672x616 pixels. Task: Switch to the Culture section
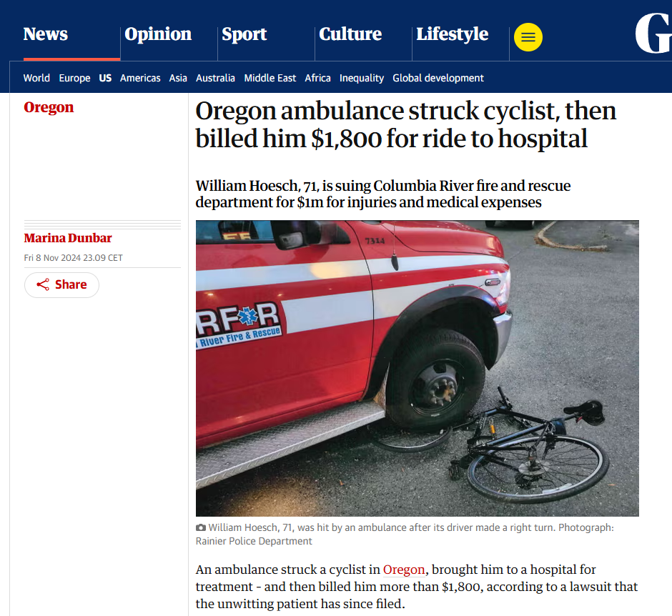click(x=350, y=34)
